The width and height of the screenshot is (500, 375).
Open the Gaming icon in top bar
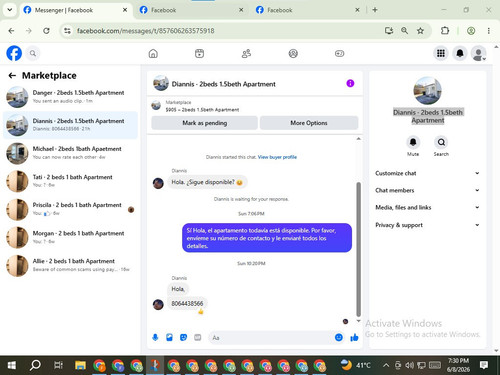pos(339,53)
